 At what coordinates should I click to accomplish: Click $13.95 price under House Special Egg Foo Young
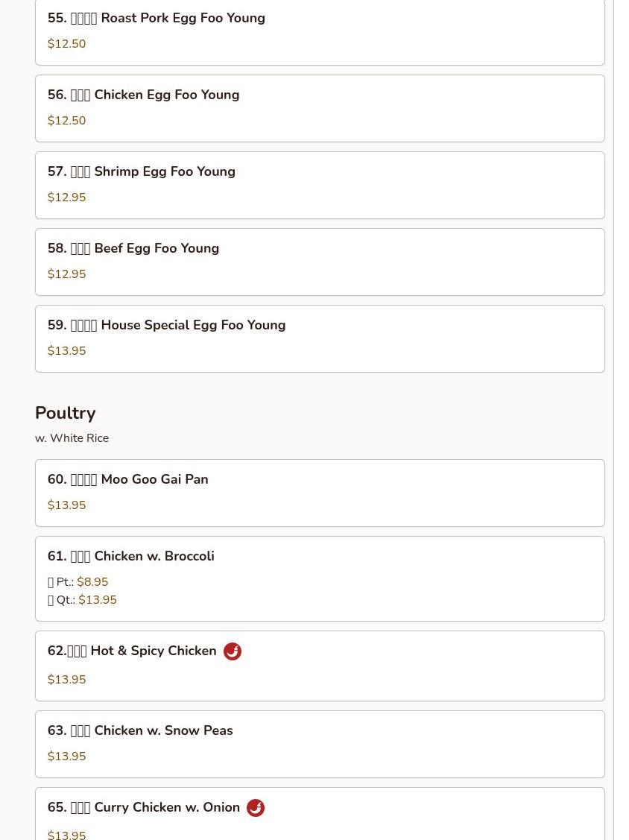(67, 351)
